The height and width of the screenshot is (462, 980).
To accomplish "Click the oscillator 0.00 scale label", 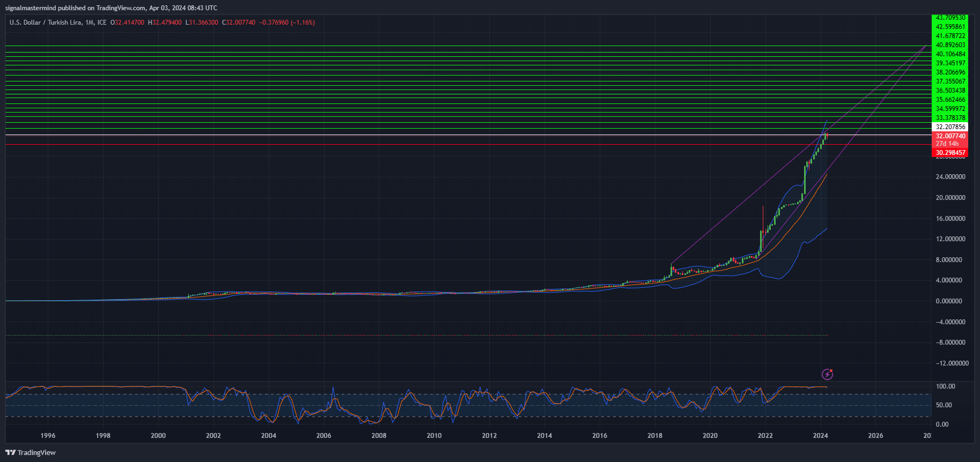I will [942, 424].
